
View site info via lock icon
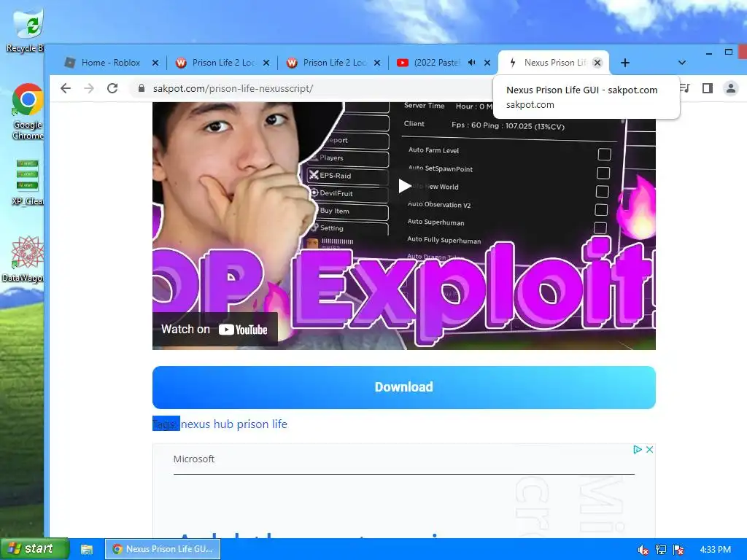141,88
